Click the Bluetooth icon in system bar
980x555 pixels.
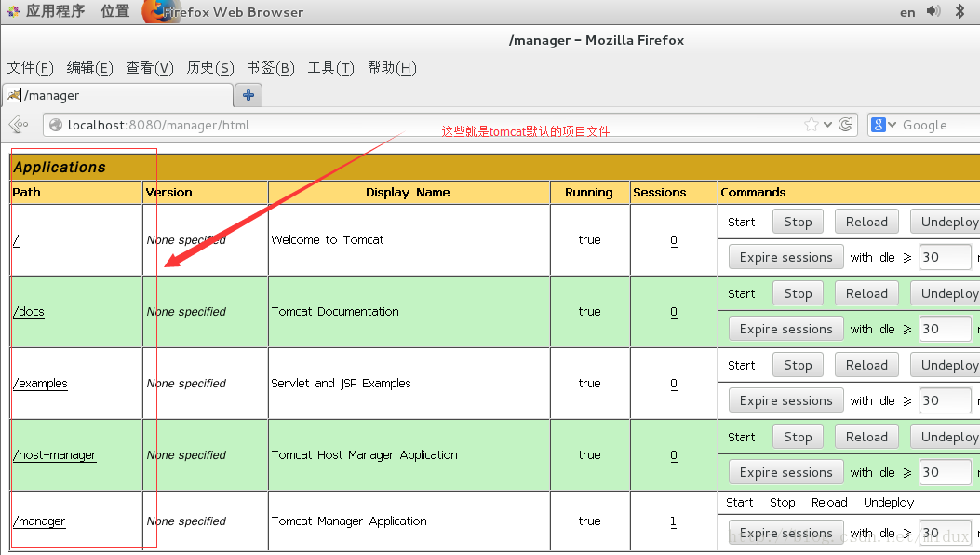click(x=960, y=11)
